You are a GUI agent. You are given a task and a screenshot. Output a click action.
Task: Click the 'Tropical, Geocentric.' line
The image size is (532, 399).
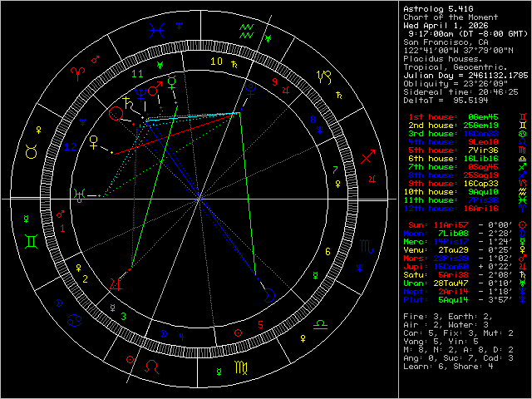[x=456, y=67]
